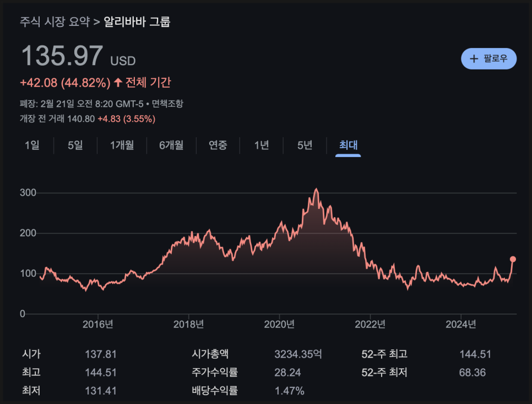
Task: Click the pre-market change +4.83 (3.55%)
Action: tap(127, 119)
